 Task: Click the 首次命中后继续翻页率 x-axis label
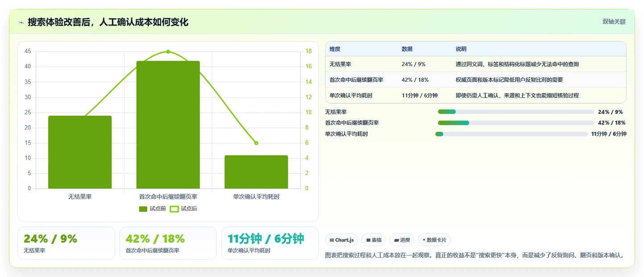click(168, 197)
